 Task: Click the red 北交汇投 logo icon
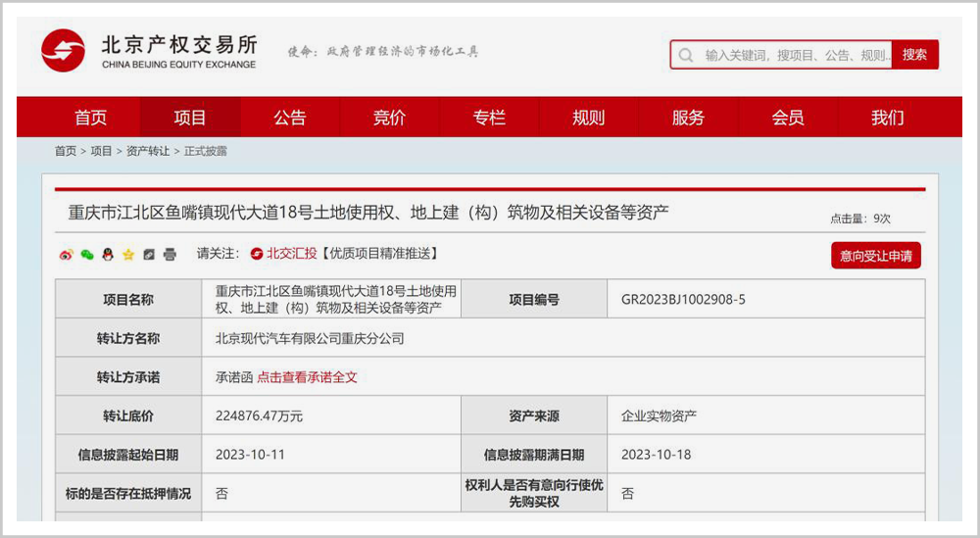257,254
